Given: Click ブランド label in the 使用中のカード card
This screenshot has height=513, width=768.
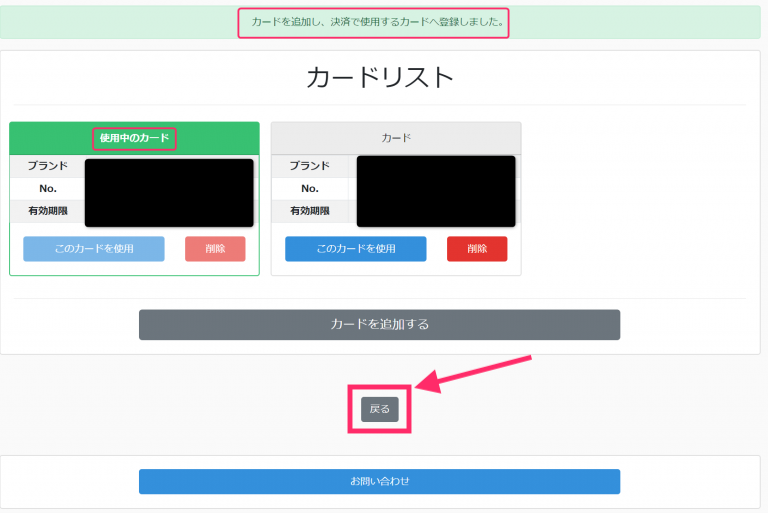Looking at the screenshot, I should pos(48,166).
